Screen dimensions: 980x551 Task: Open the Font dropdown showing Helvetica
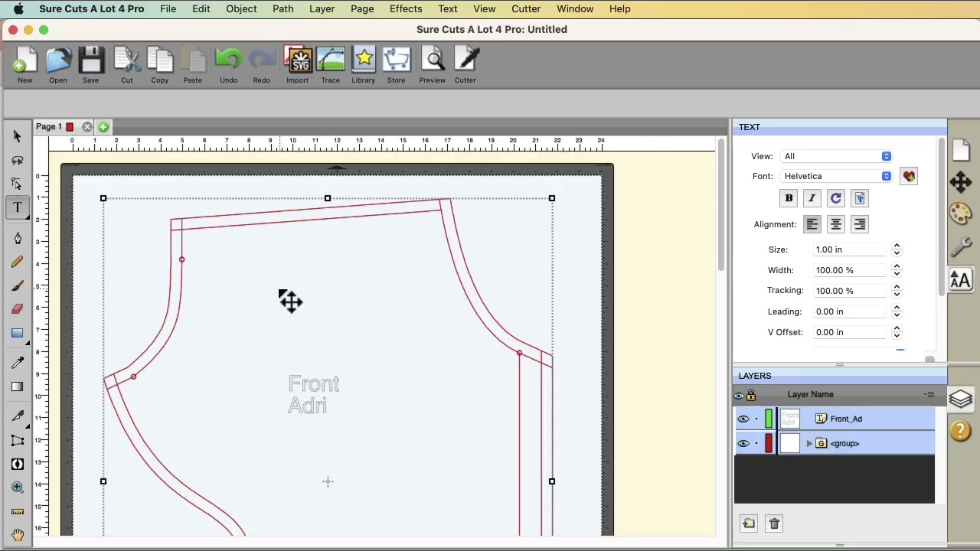[x=836, y=176]
